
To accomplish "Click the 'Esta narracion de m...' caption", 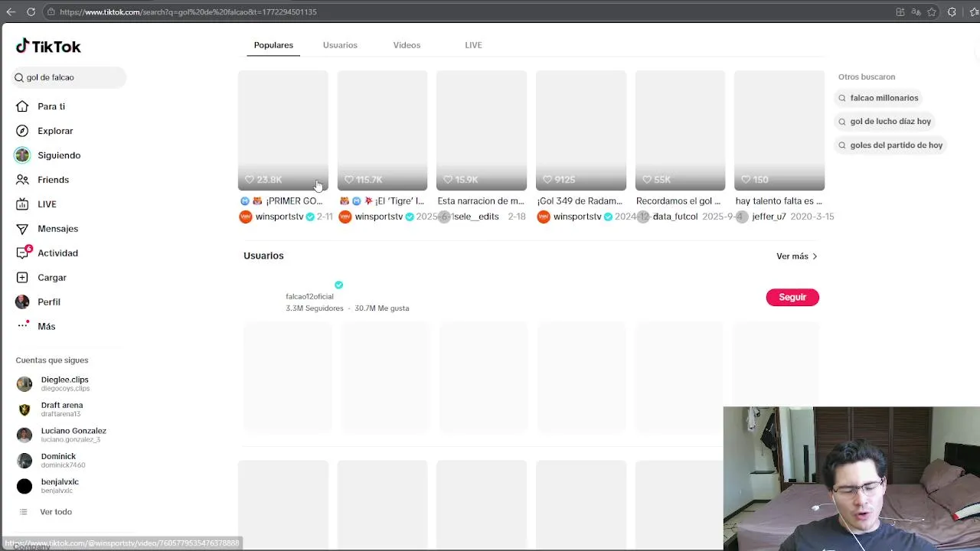I will pyautogui.click(x=481, y=201).
